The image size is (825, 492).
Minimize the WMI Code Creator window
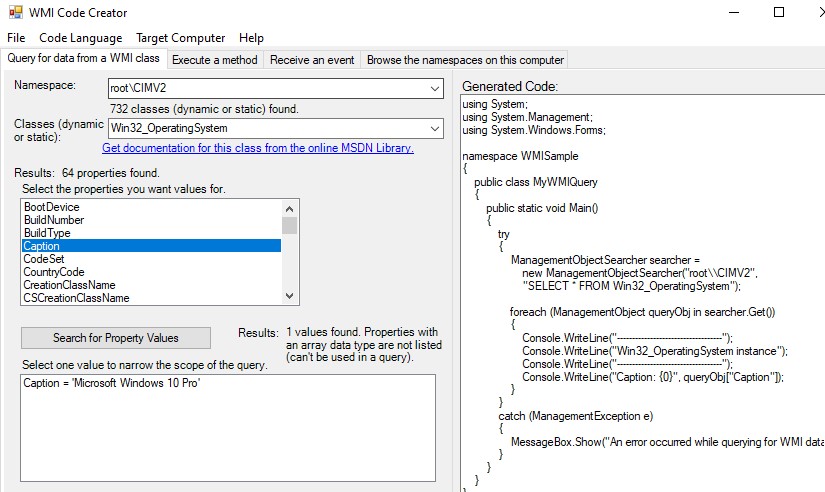735,12
